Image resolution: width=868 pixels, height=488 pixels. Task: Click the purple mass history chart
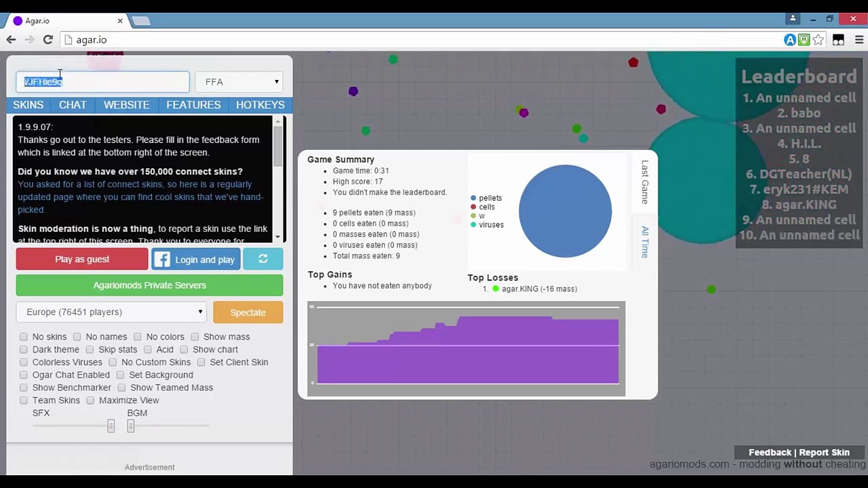click(467, 349)
